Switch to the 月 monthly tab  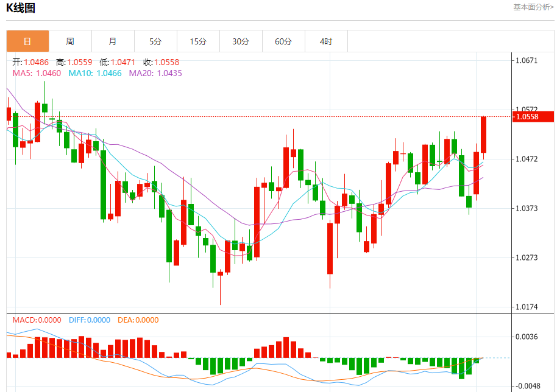[x=113, y=41]
